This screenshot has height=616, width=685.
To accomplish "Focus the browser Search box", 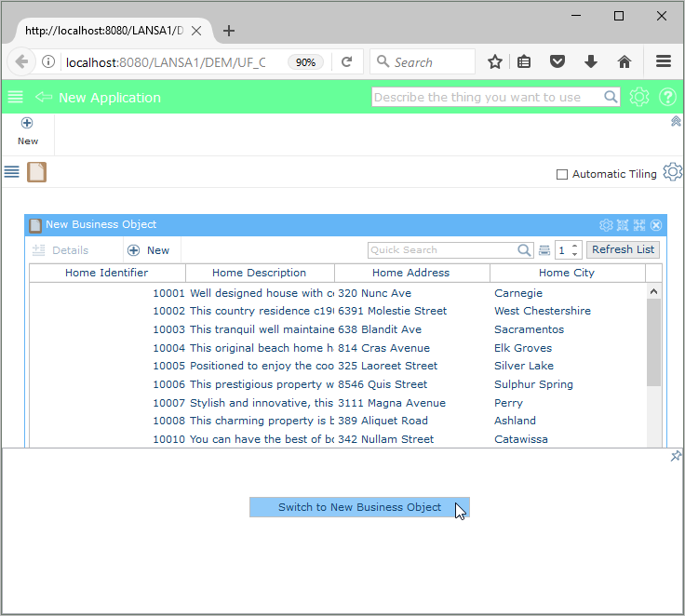I will tap(422, 62).
